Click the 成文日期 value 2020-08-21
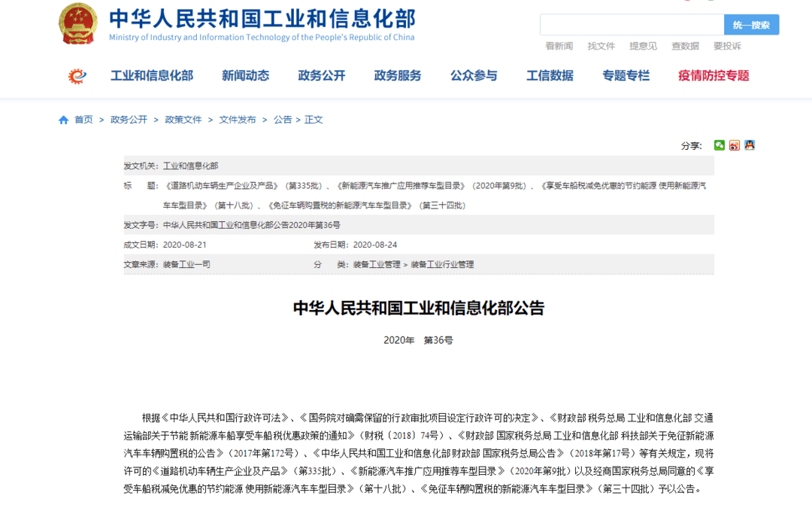Viewport: 812px width, 511px height. 185,245
